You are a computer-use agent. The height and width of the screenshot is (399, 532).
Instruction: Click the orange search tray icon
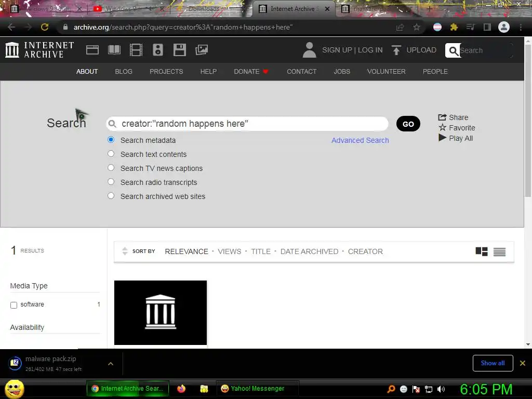point(391,389)
